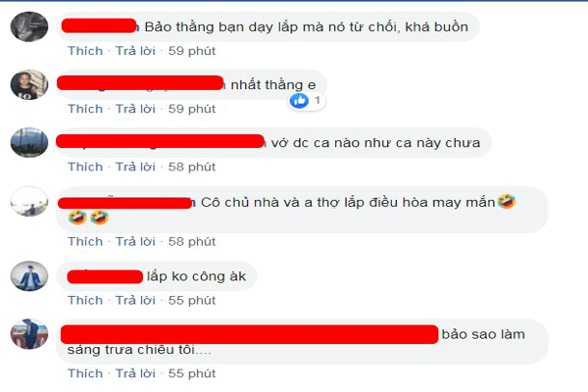Like the comment 'khá buồn'
The image size is (588, 392).
(x=85, y=51)
